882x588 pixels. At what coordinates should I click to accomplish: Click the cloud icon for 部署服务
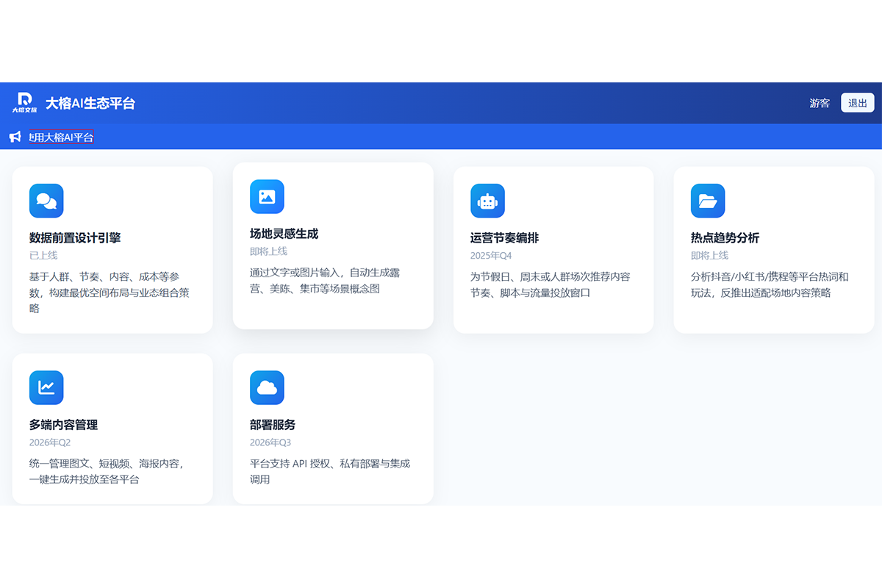coord(267,387)
